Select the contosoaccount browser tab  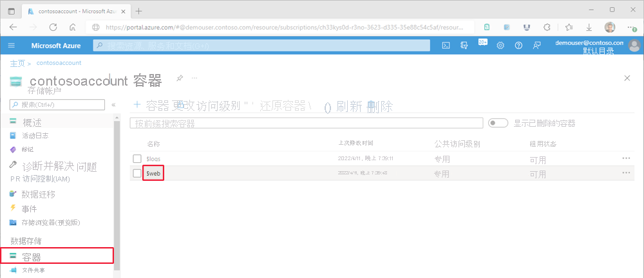pos(76,11)
